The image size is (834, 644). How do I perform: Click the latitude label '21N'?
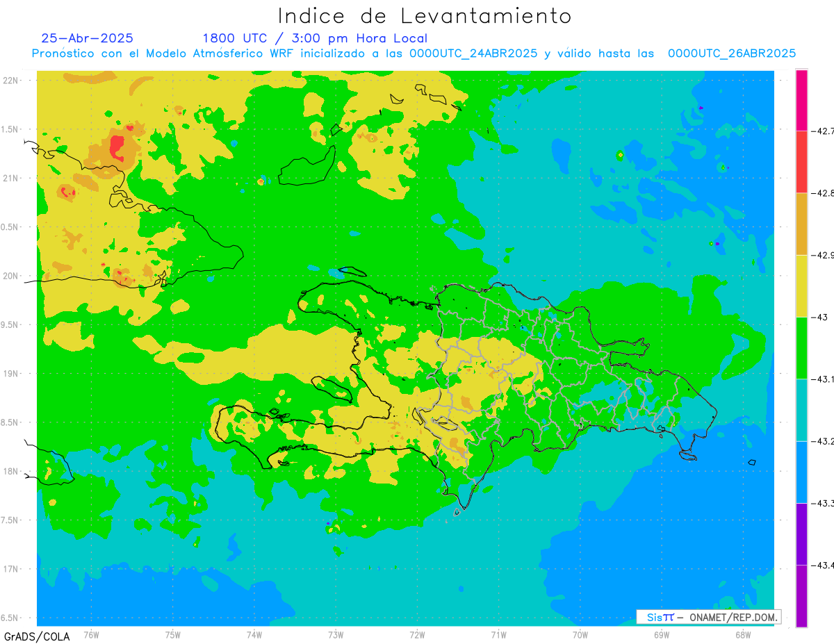[11, 179]
